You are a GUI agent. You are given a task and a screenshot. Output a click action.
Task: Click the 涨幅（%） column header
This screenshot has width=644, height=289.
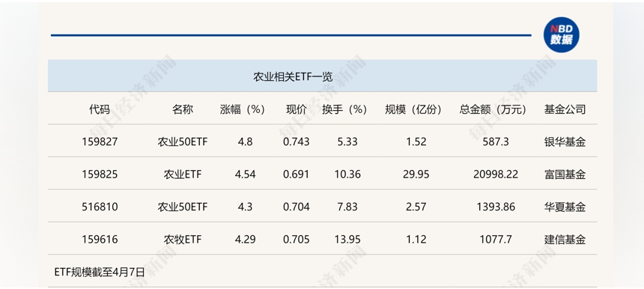coord(243,109)
